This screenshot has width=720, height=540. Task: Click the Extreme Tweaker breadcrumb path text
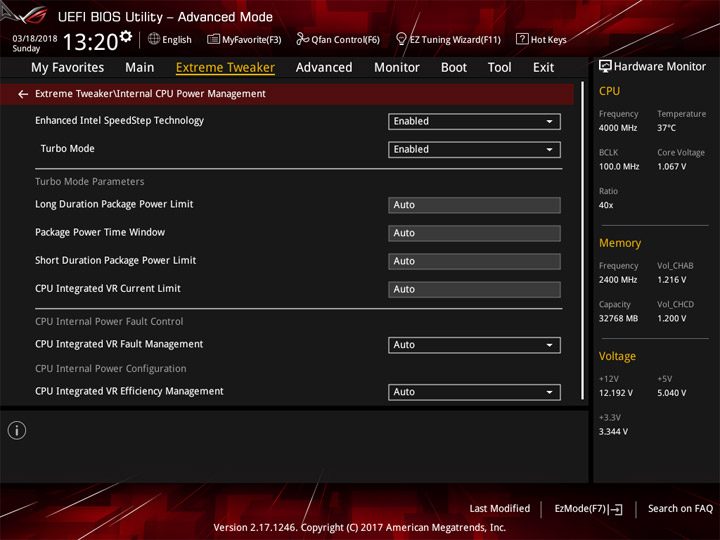pyautogui.click(x=150, y=94)
